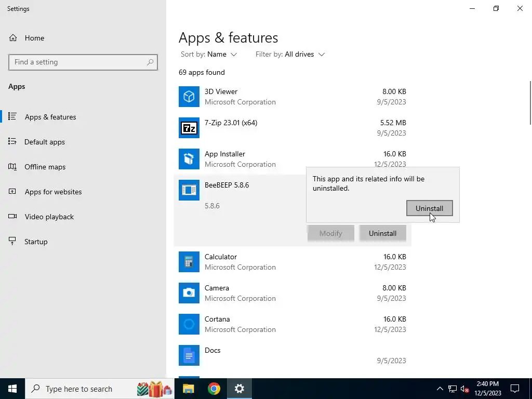This screenshot has width=532, height=399.
Task: Click the Startup sidebar icon
Action: tap(12, 241)
